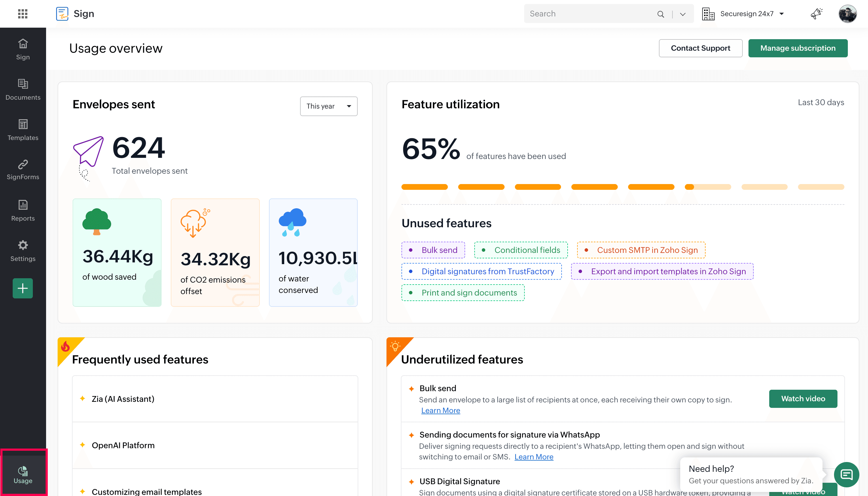
Task: Open Templates in the sidebar
Action: click(x=23, y=130)
